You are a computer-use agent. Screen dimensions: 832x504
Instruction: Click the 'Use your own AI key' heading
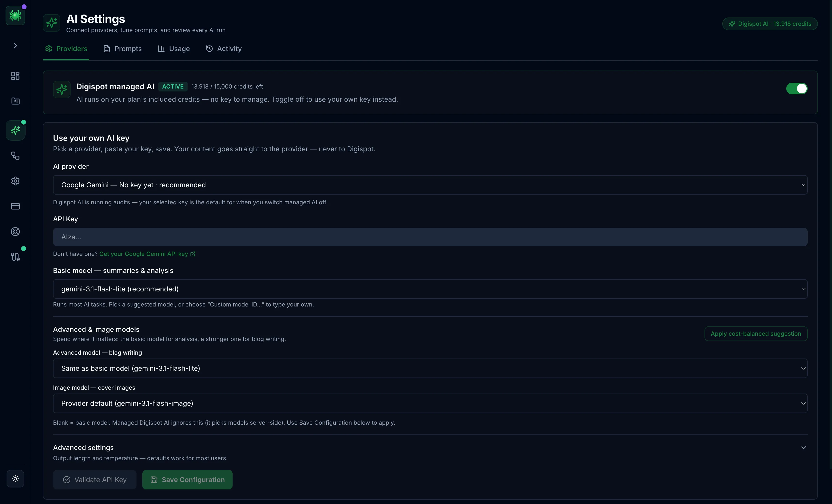click(x=91, y=138)
